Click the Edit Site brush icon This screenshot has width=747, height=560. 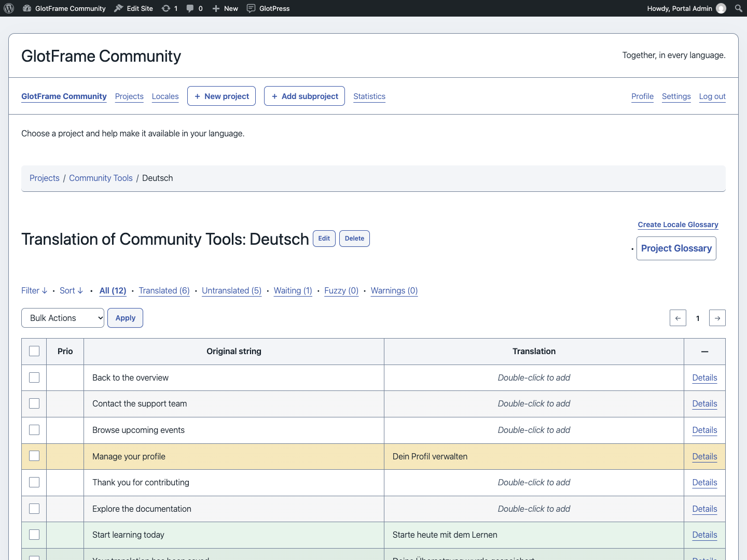pyautogui.click(x=119, y=8)
